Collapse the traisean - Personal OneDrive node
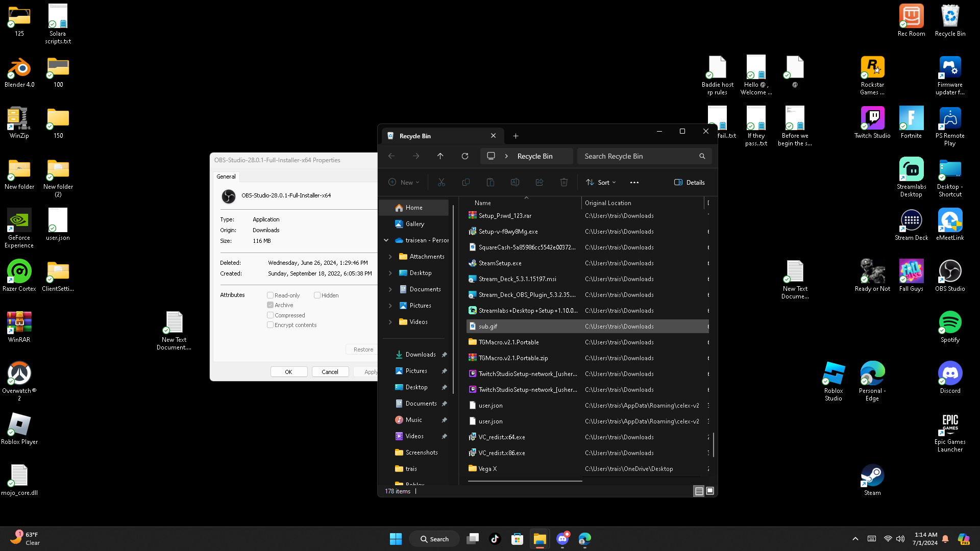The image size is (980, 551). tap(386, 240)
